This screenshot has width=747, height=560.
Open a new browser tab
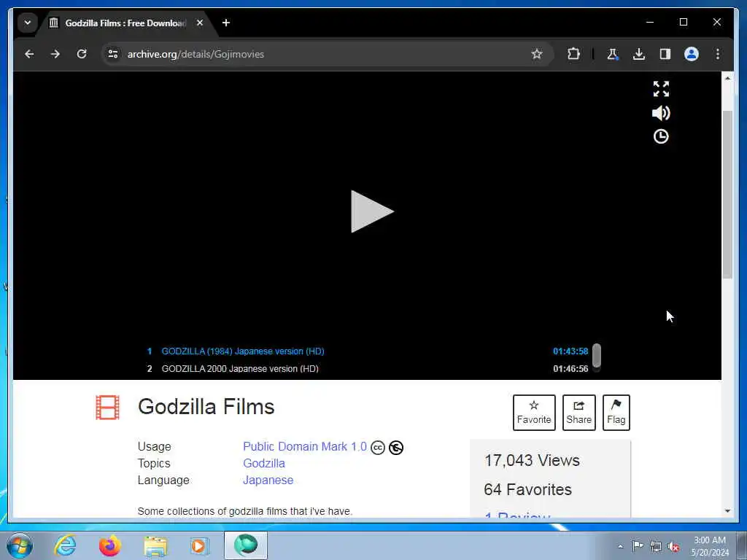click(x=226, y=23)
